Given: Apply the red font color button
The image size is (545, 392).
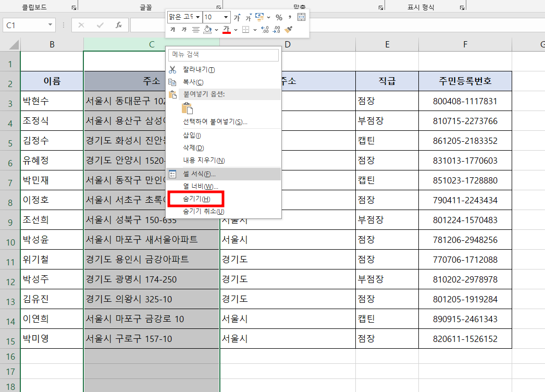Looking at the screenshot, I should pyautogui.click(x=227, y=30).
